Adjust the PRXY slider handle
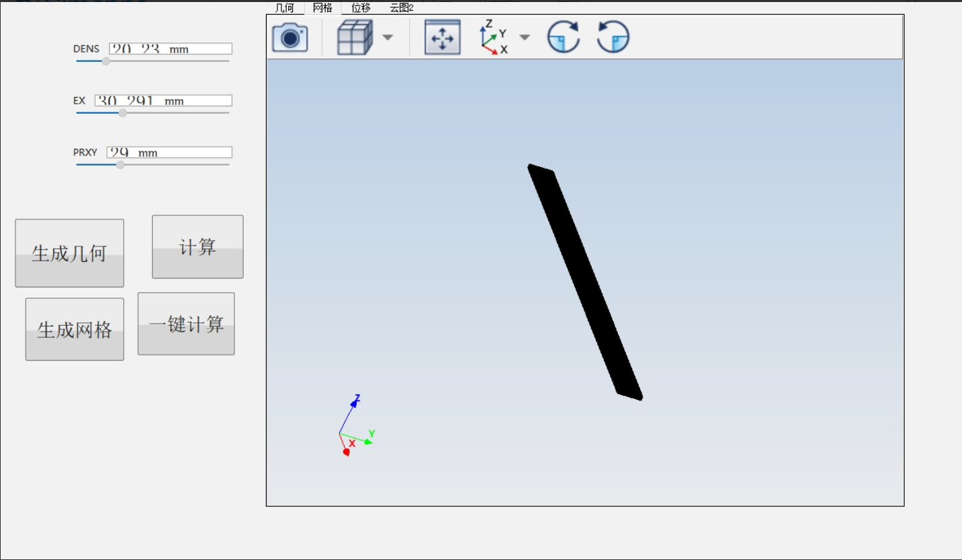The height and width of the screenshot is (560, 962). (x=120, y=165)
